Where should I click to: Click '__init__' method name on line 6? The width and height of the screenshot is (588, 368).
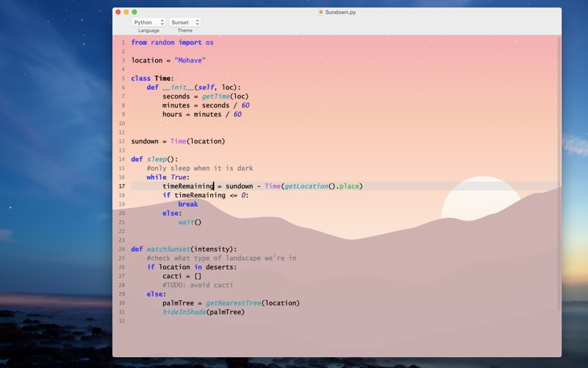coord(178,88)
